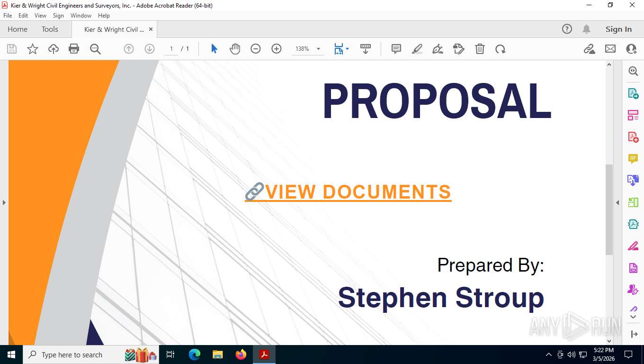Open the notifications bell
644x364 pixels.
click(586, 29)
